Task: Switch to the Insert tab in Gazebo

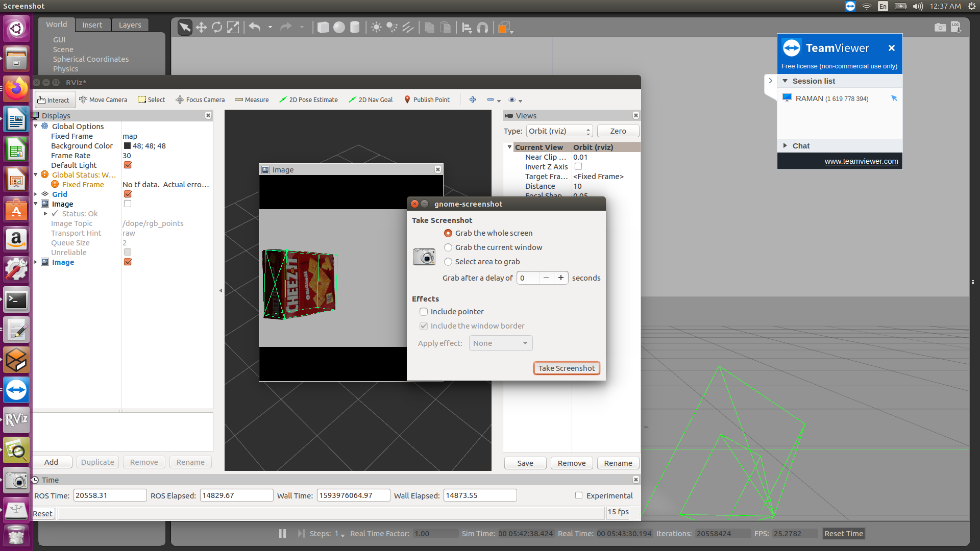Action: click(92, 25)
